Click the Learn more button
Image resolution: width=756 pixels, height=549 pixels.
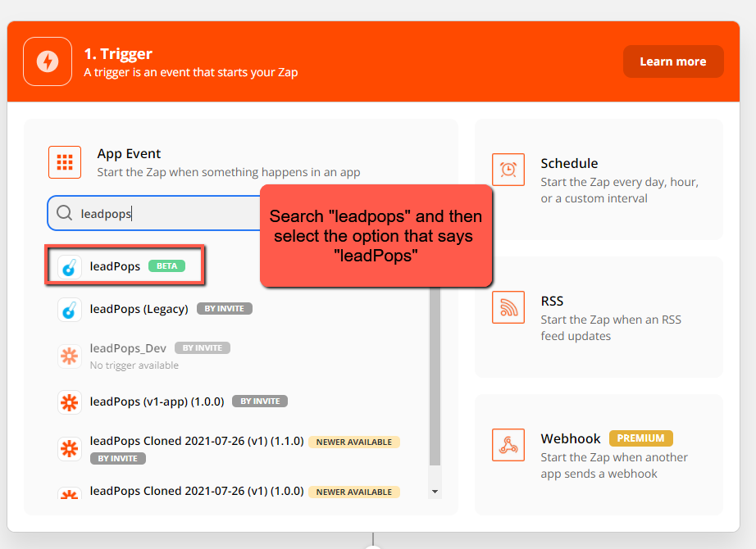coord(673,61)
